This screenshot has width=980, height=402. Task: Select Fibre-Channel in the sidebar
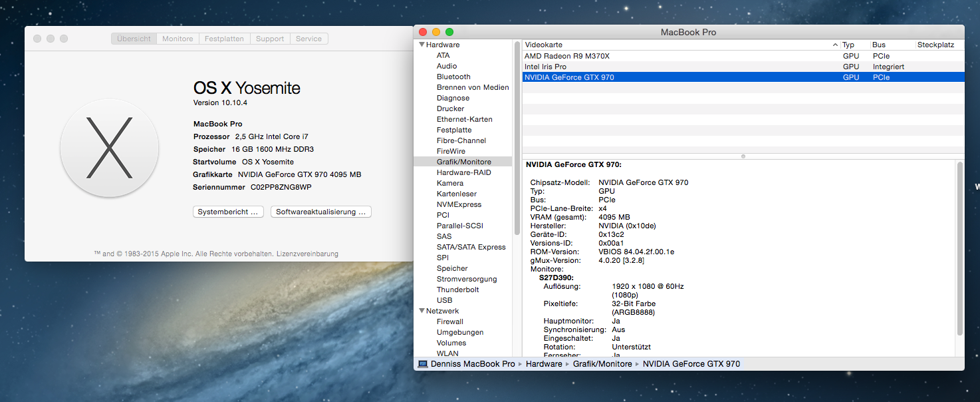tap(463, 140)
